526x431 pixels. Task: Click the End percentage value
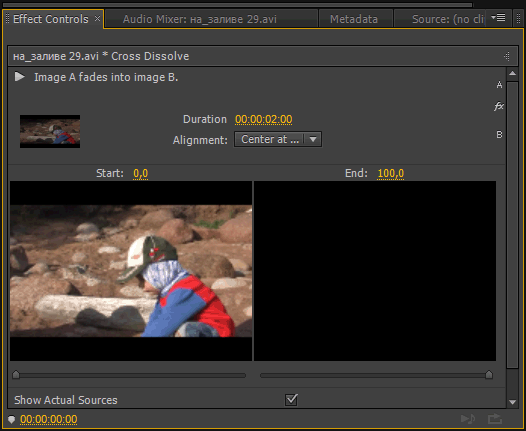[390, 173]
